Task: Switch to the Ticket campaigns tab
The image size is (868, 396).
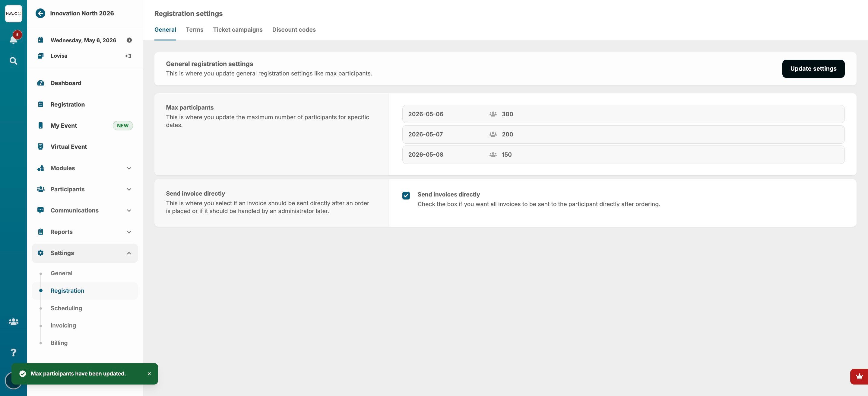Action: point(238,30)
